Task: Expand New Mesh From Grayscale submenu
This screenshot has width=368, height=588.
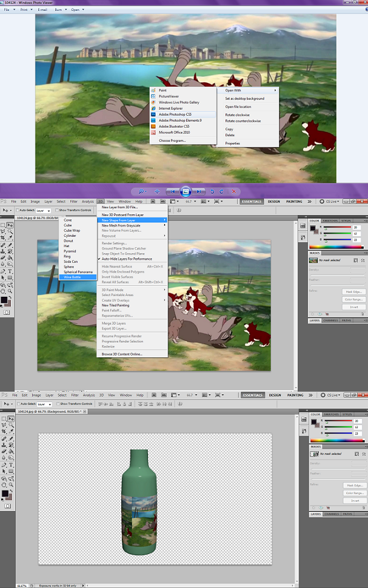Action: pyautogui.click(x=132, y=225)
